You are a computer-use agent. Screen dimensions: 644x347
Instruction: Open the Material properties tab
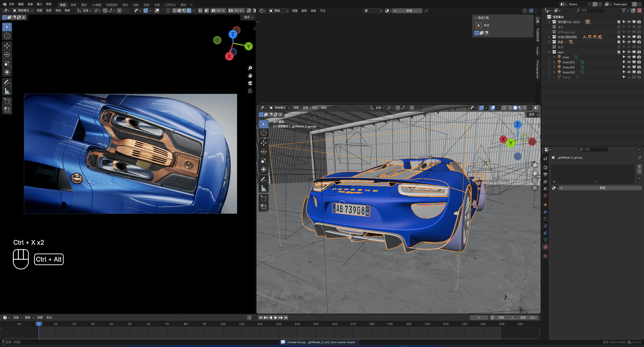point(545,247)
